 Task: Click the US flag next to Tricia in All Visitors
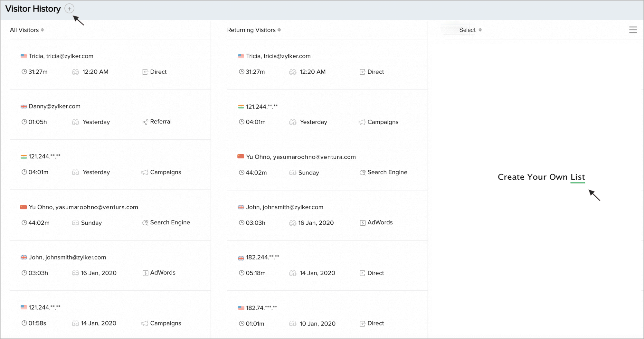[24, 56]
